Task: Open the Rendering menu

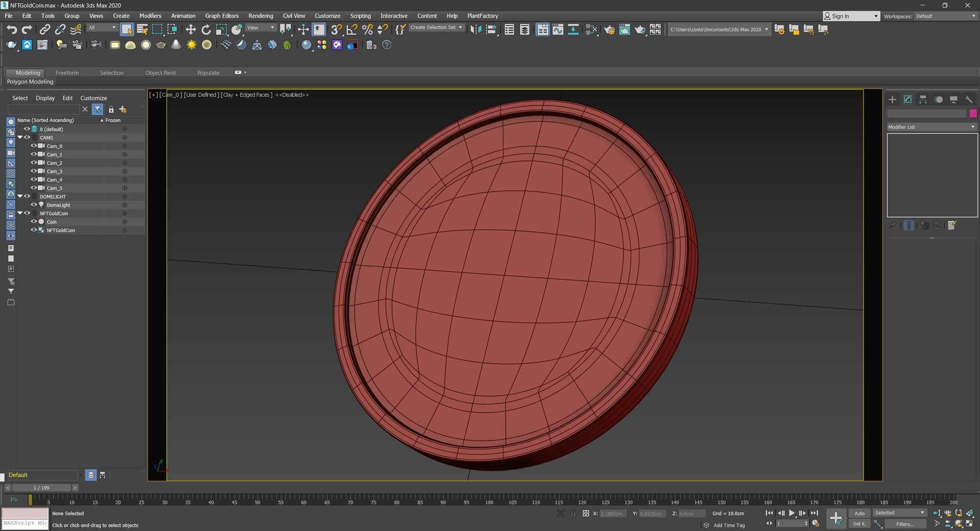Action: point(261,16)
